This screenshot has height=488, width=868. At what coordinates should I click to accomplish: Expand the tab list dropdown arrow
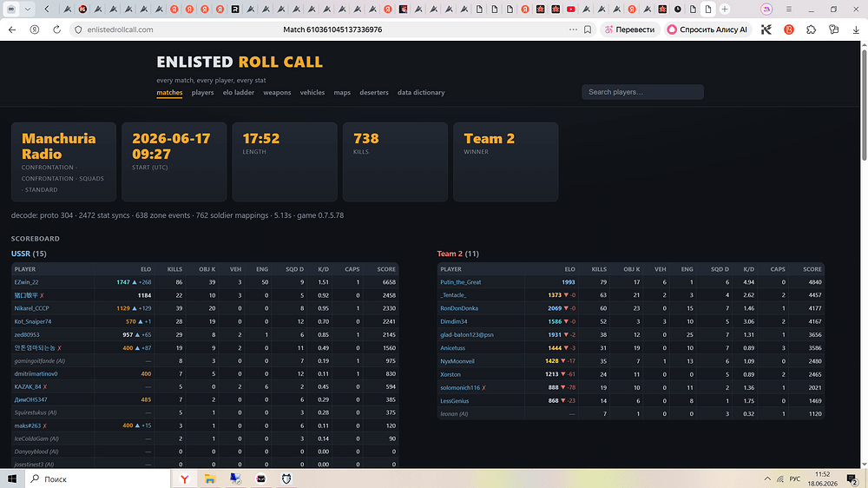[27, 9]
